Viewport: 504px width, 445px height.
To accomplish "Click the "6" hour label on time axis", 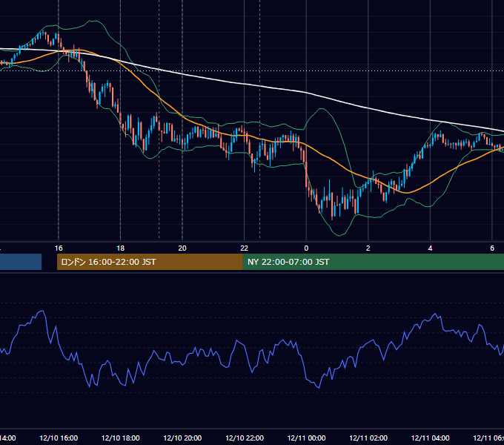I will click(492, 248).
